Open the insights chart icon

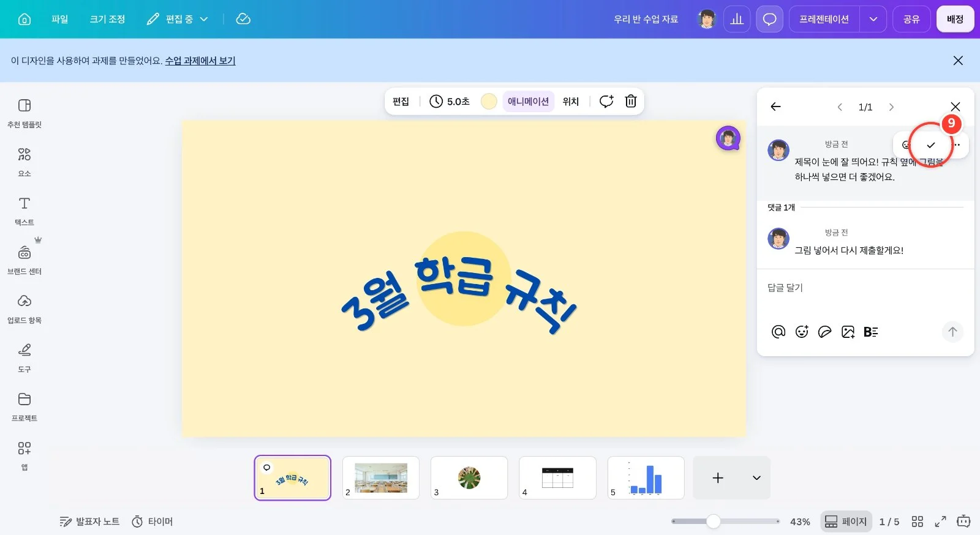click(x=737, y=19)
